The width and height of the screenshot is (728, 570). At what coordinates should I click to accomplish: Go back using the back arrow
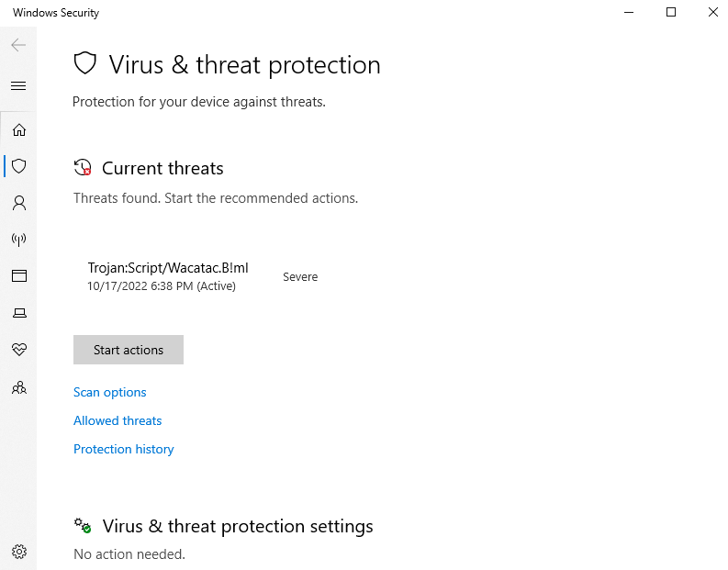point(18,45)
